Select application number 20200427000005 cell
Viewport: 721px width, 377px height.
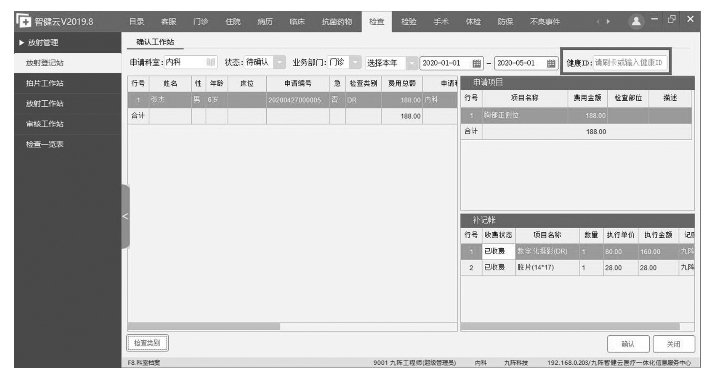(298, 100)
